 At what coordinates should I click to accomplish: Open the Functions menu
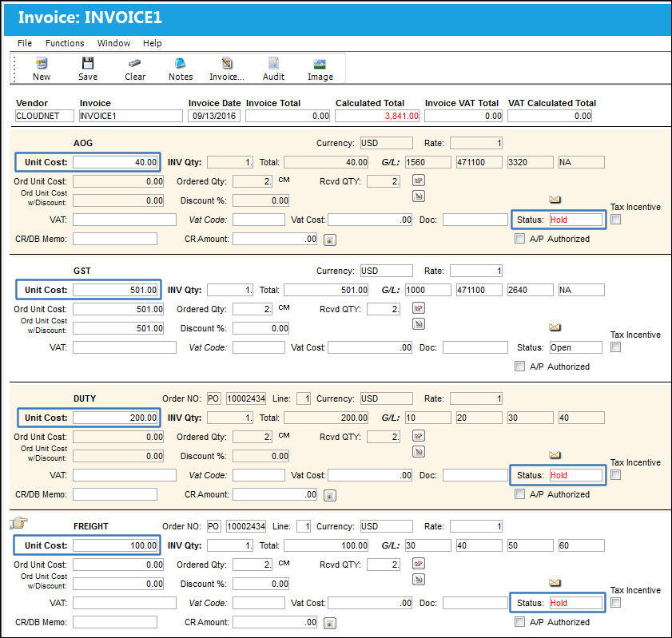click(65, 43)
